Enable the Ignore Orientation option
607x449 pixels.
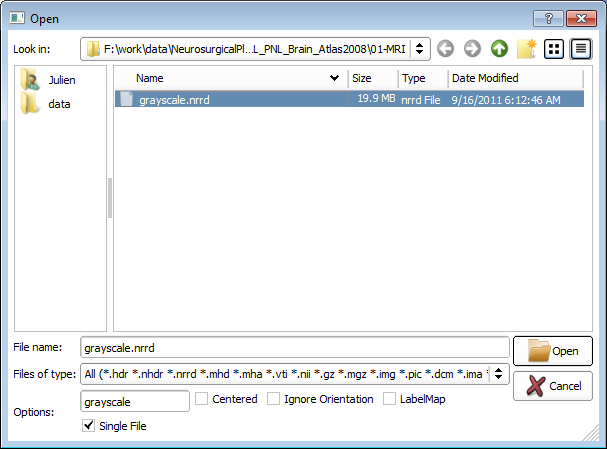click(274, 399)
